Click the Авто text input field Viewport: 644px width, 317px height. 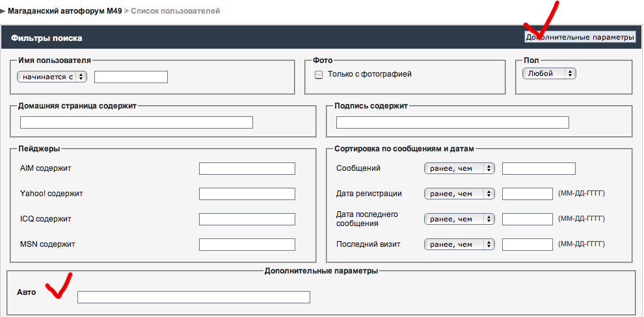(x=193, y=298)
